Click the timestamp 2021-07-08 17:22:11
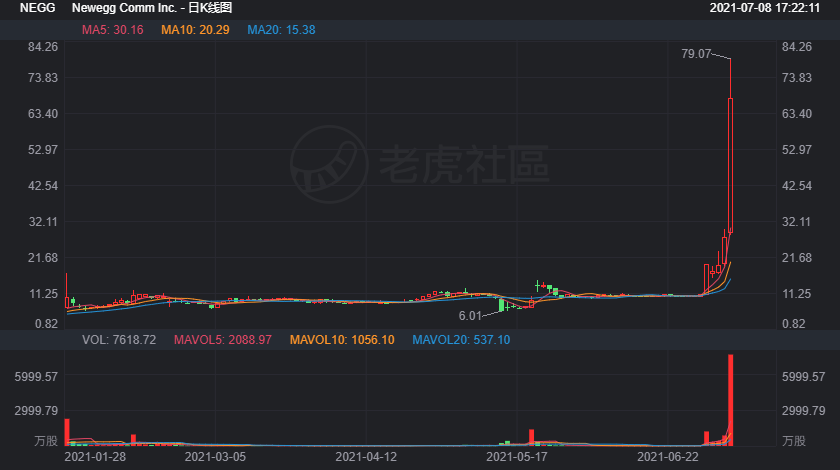The image size is (840, 470). 764,8
